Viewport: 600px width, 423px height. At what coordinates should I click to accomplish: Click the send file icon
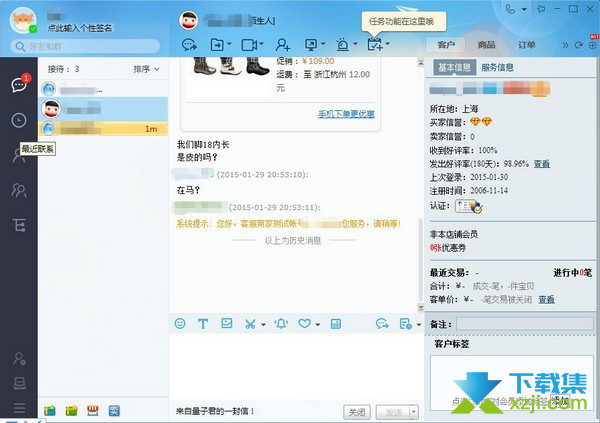tap(217, 45)
